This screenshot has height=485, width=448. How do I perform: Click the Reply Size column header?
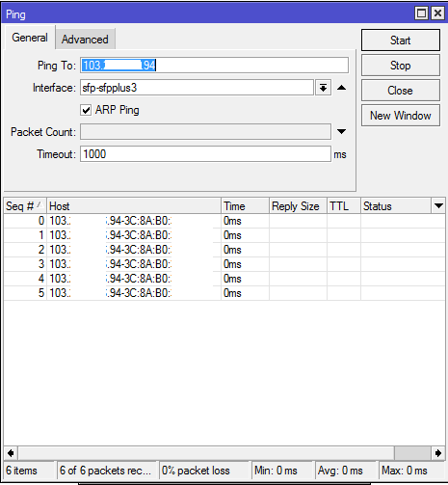pyautogui.click(x=298, y=206)
